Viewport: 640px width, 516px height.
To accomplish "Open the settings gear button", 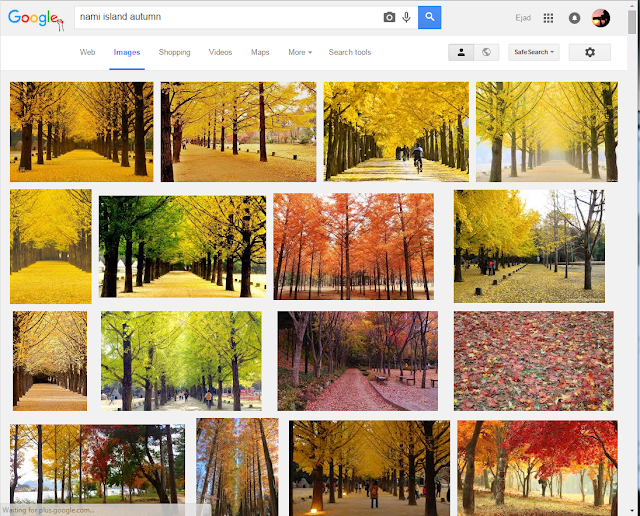I will 590,52.
